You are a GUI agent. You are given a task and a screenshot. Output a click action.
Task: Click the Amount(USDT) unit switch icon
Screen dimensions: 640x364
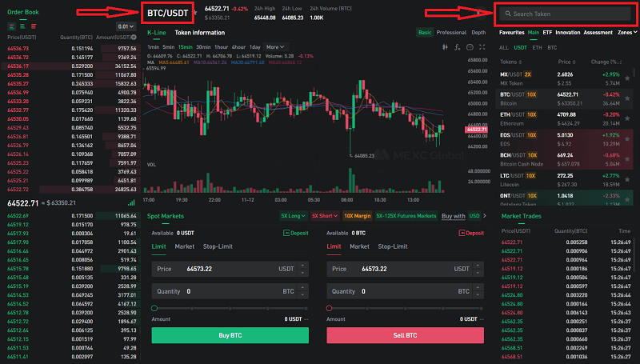tap(134, 37)
